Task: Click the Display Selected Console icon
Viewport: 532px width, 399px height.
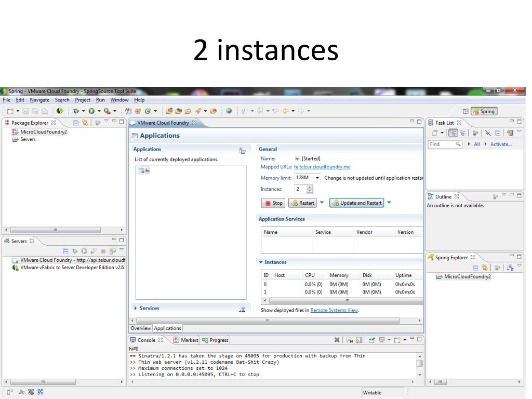Action: [382, 340]
